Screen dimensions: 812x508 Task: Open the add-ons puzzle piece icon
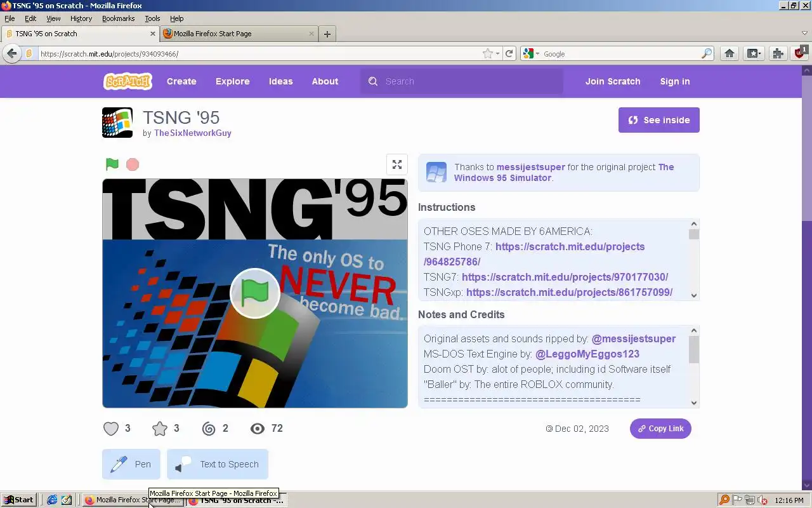[x=778, y=54]
